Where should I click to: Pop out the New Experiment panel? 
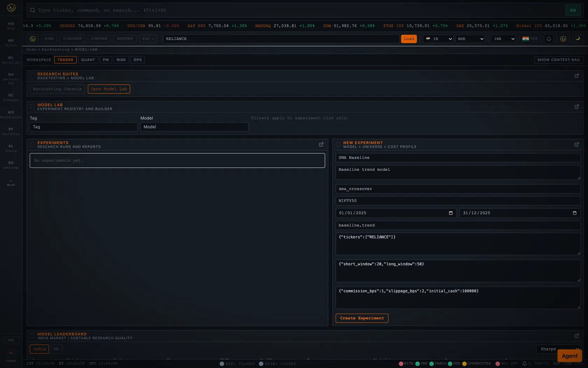(577, 144)
